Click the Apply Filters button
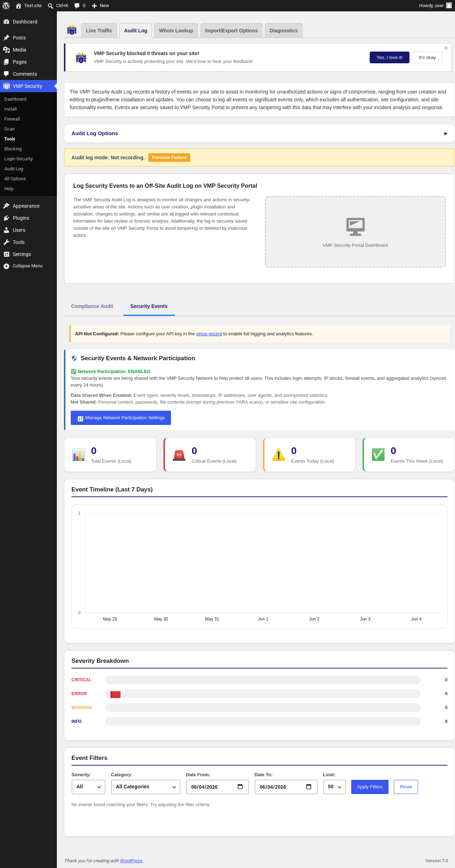455x868 pixels. [x=370, y=787]
